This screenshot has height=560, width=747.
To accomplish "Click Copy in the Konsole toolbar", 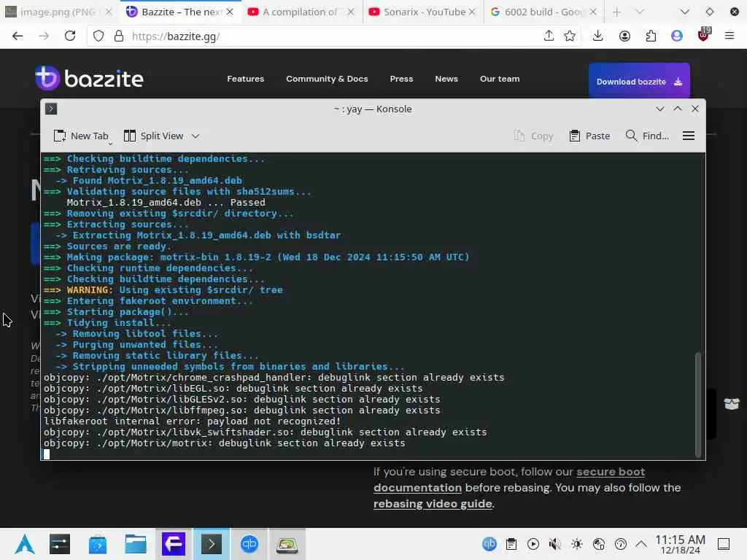I will tap(533, 136).
